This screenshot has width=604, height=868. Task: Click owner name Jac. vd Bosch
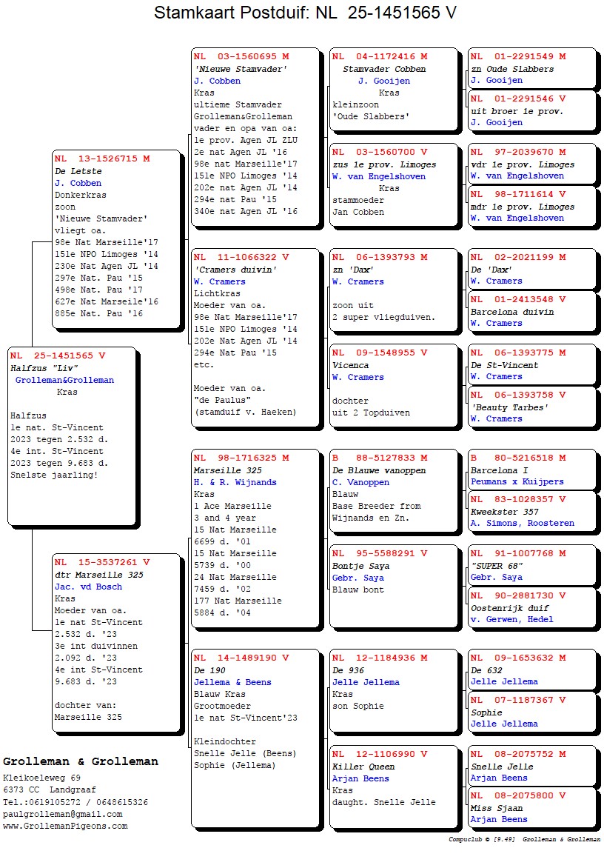click(x=88, y=587)
